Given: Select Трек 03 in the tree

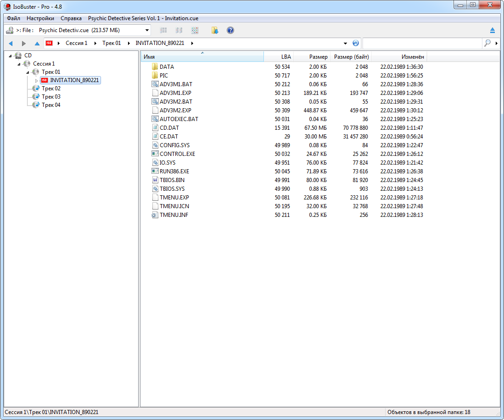Looking at the screenshot, I should tap(51, 97).
